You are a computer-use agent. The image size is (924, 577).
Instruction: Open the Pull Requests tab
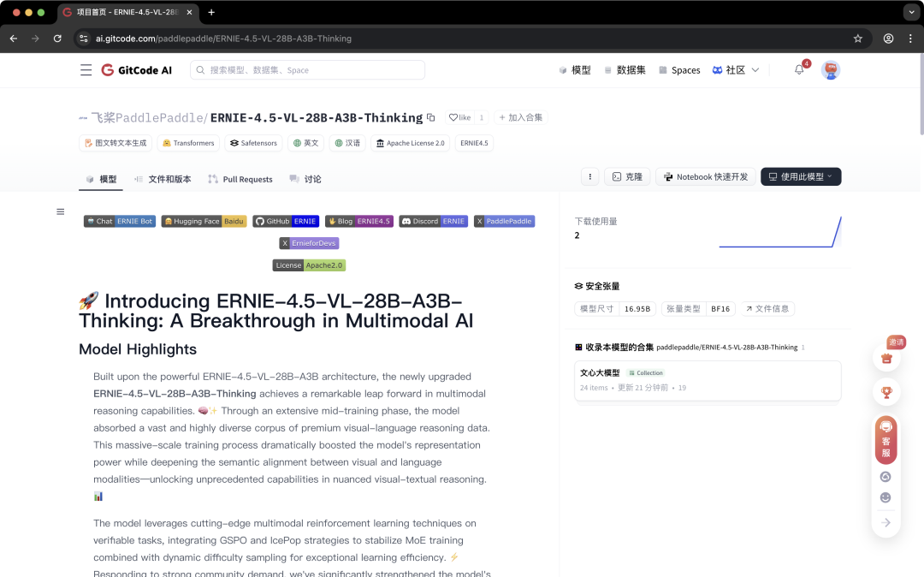point(240,179)
